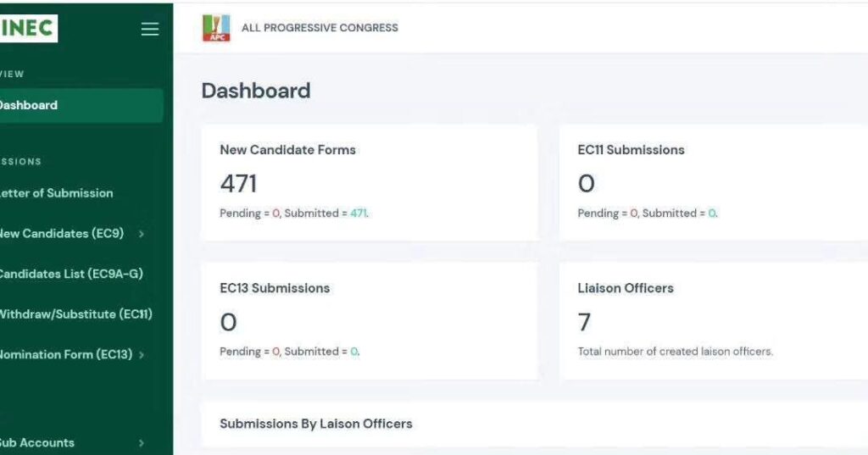Expand the Sub Accounts chevron

(142, 443)
